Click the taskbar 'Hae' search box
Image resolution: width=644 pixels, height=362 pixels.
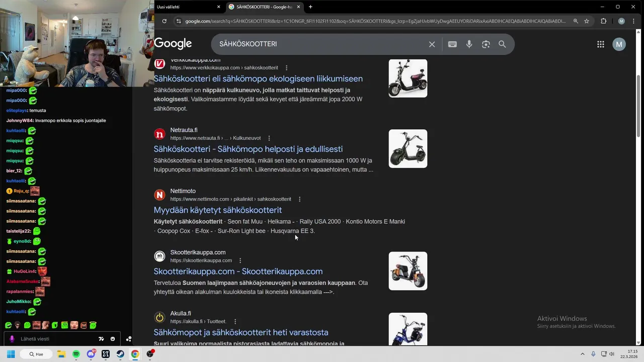click(x=36, y=354)
